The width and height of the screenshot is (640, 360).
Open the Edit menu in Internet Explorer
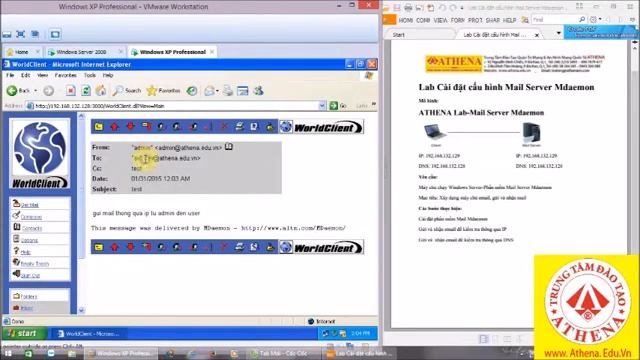coord(25,76)
